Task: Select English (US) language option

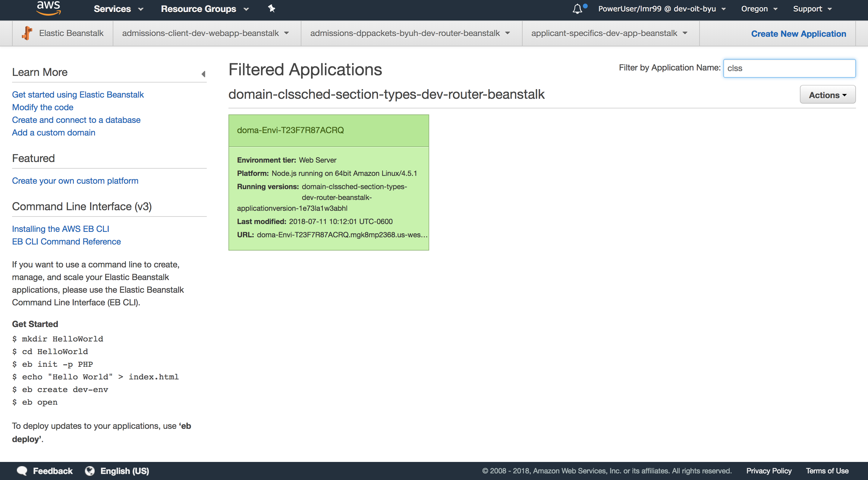Action: (x=124, y=471)
